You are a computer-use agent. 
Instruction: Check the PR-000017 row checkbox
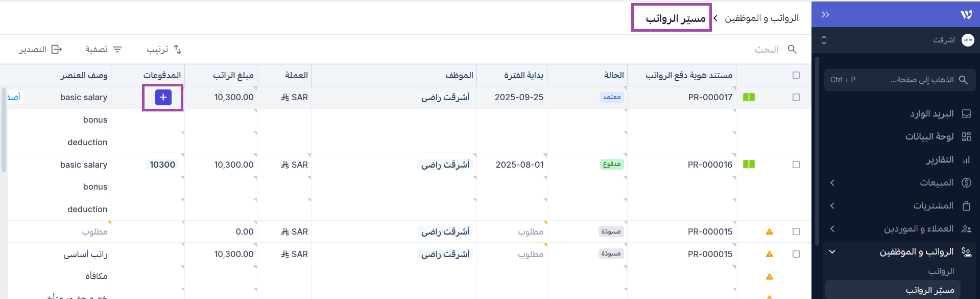(x=796, y=97)
